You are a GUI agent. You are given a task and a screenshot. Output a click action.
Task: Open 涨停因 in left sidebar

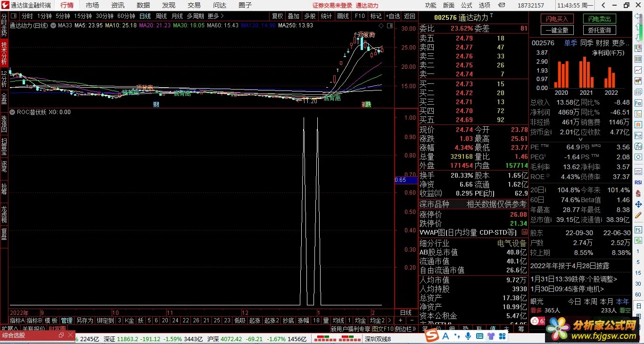[4, 123]
